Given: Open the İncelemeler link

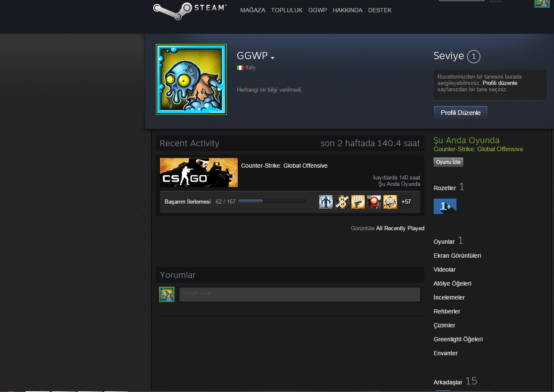Looking at the screenshot, I should coord(449,297).
